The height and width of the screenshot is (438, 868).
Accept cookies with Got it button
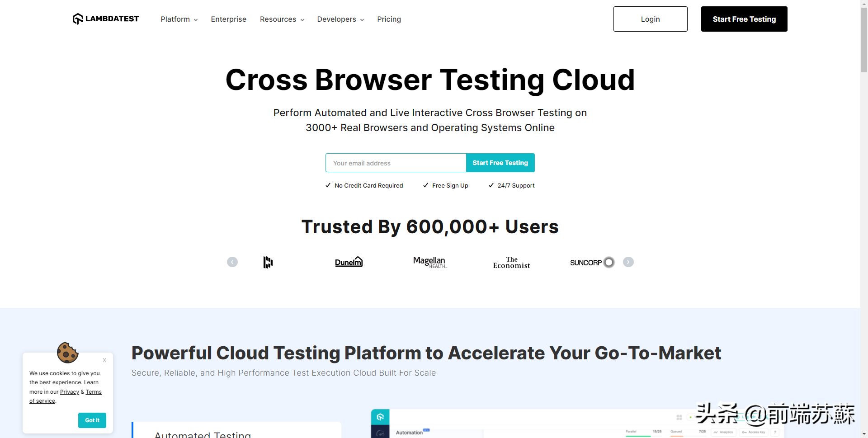[x=92, y=420]
